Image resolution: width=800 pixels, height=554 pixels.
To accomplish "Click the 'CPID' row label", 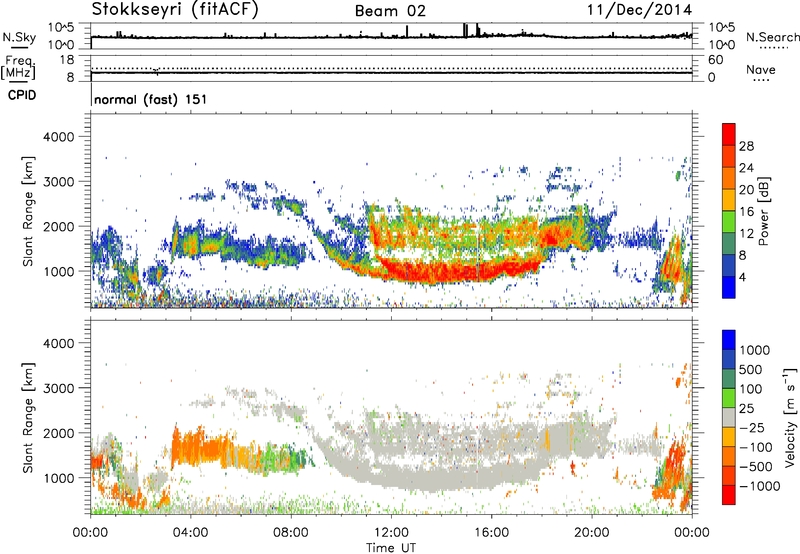I will click(x=22, y=95).
